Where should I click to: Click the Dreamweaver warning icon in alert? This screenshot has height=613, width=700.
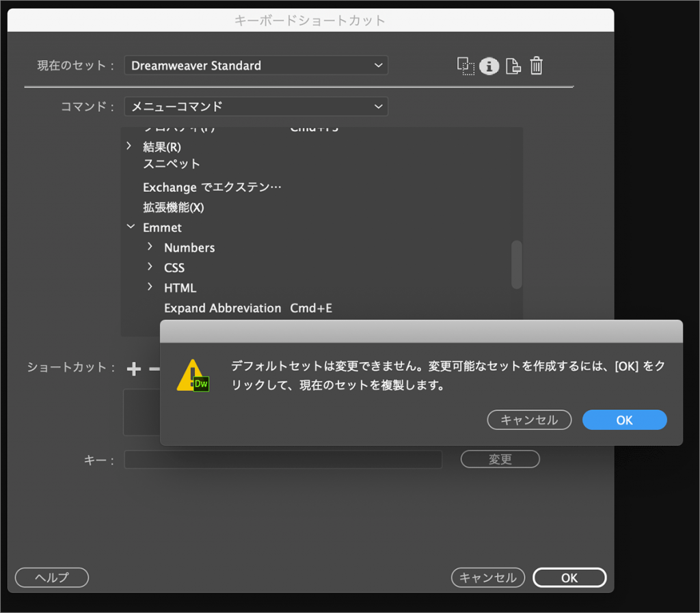tap(193, 375)
